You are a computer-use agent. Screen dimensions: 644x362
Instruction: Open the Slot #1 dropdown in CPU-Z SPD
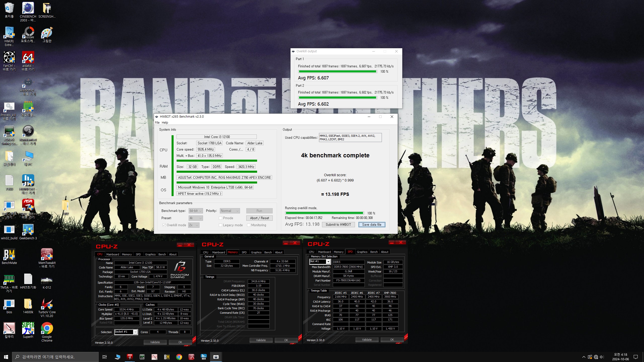pos(319,262)
